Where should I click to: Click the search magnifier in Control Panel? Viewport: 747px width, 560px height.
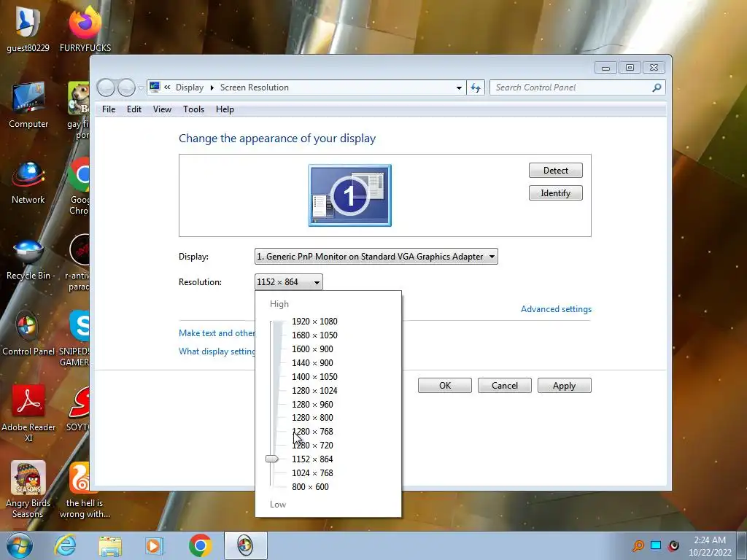(x=657, y=87)
